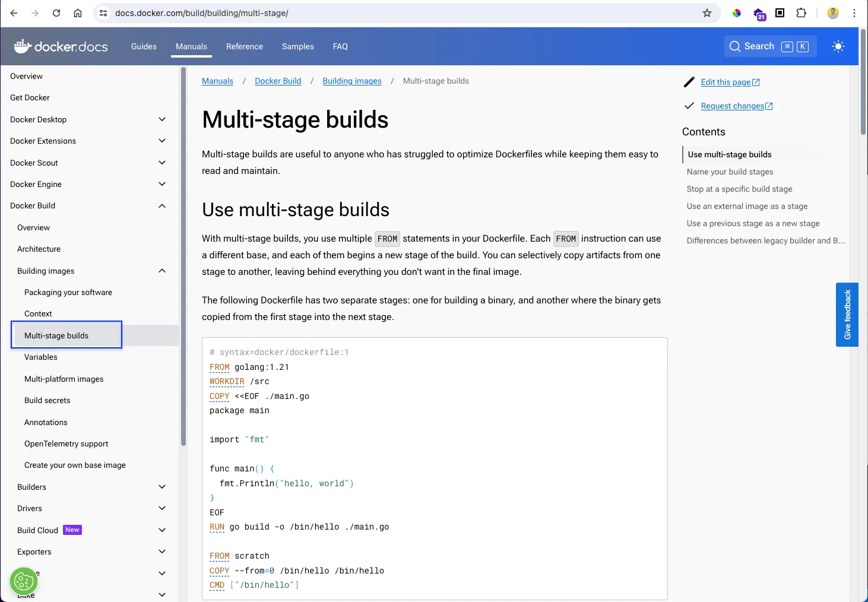Viewport: 868px width, 602px height.
Task: Open the Manuals tab
Action: point(191,46)
